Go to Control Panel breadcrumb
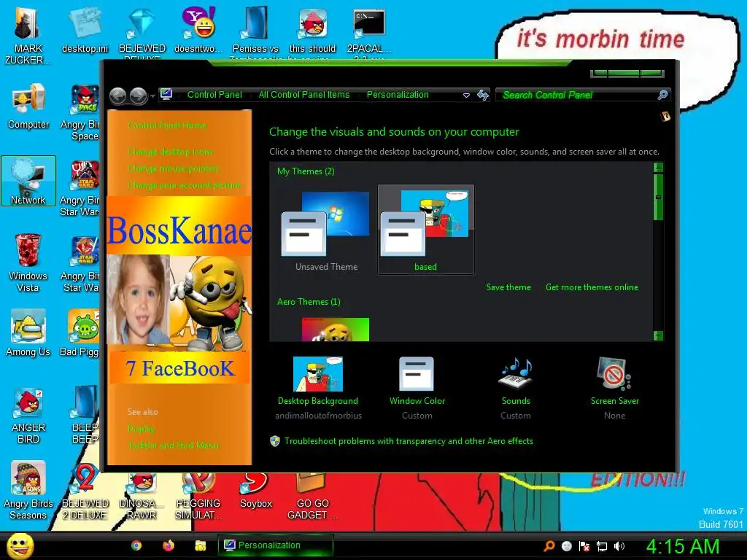 coord(214,94)
